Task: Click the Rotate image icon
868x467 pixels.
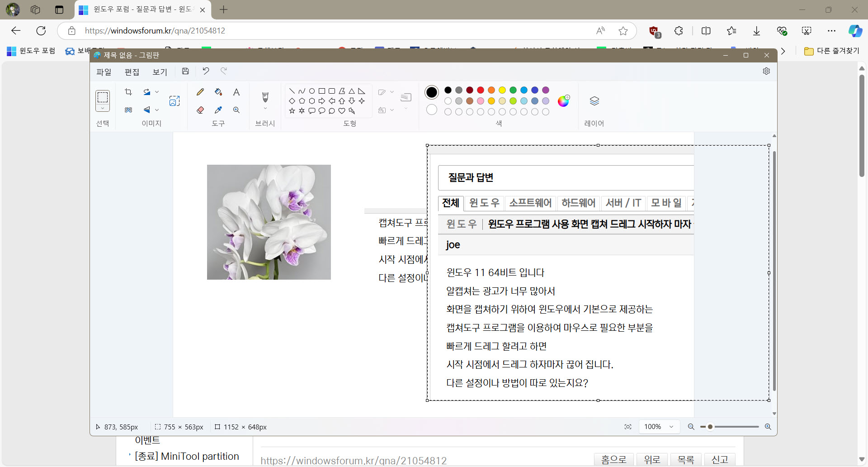Action: coord(147,92)
